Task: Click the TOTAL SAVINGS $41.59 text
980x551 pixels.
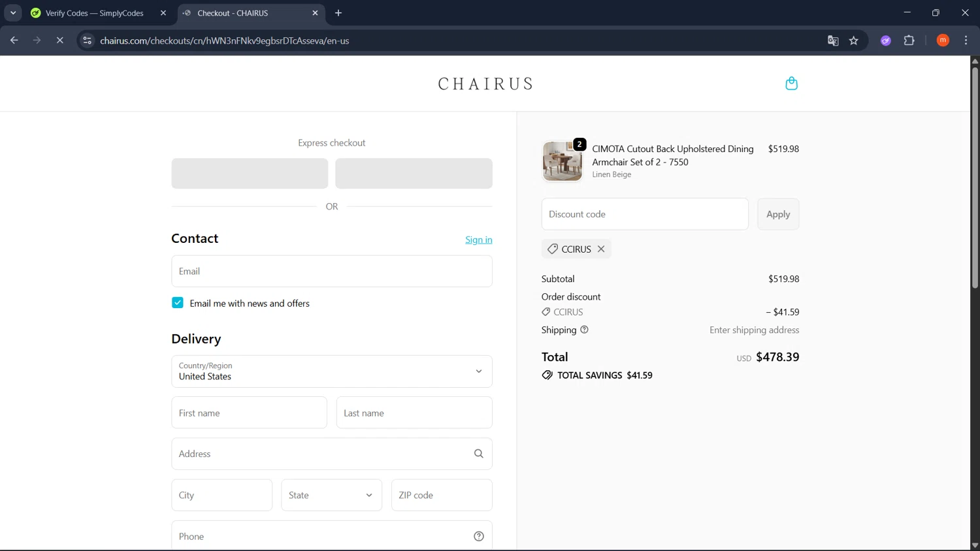Action: [x=605, y=375]
